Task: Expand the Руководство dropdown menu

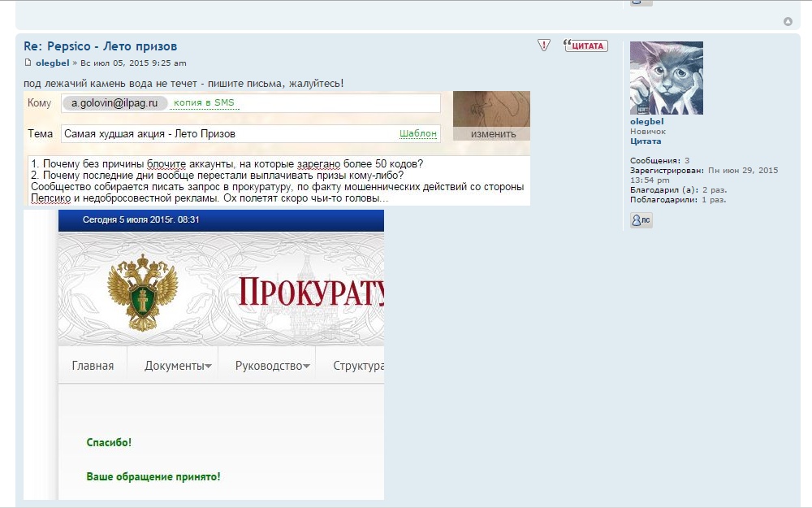Action: [272, 366]
